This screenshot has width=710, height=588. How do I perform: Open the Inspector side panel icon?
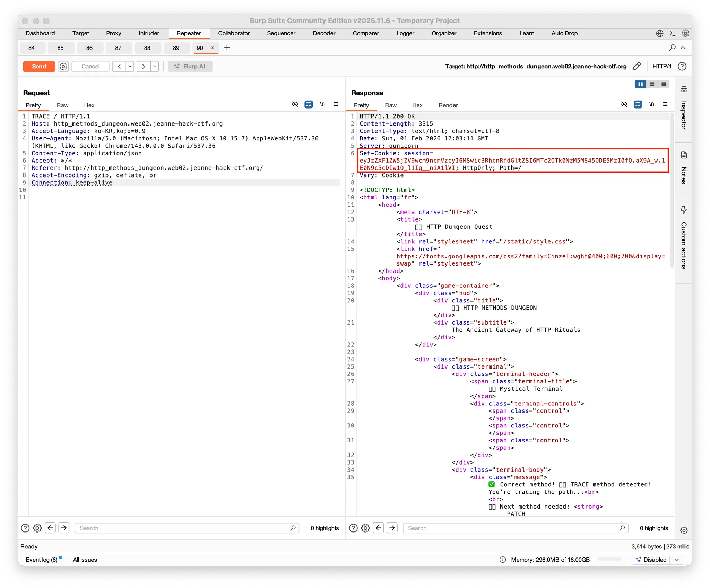tap(684, 89)
